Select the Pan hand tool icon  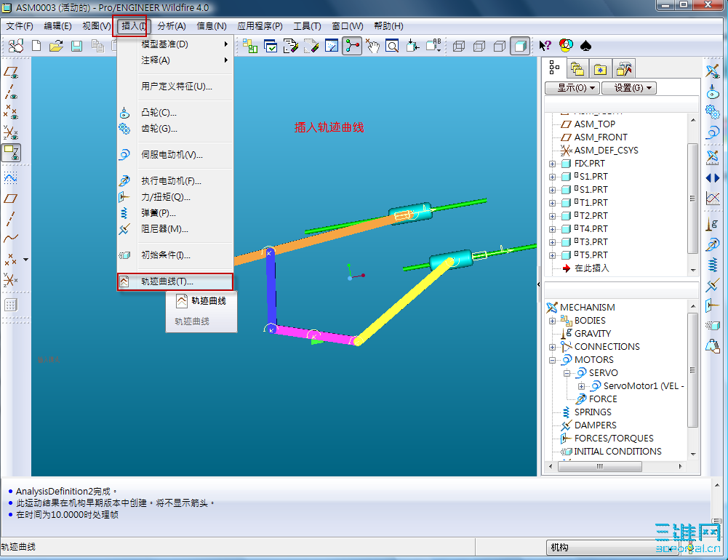click(x=372, y=46)
